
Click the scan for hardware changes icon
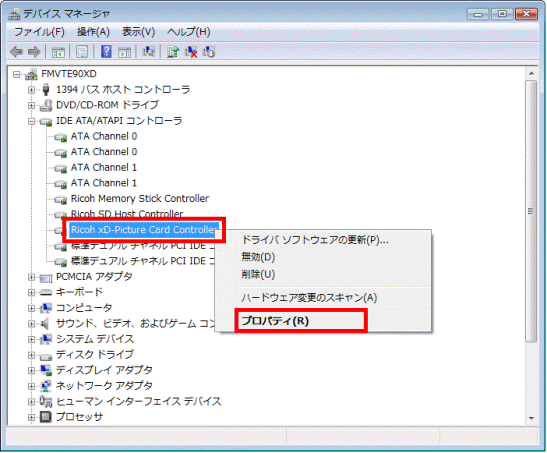click(149, 52)
